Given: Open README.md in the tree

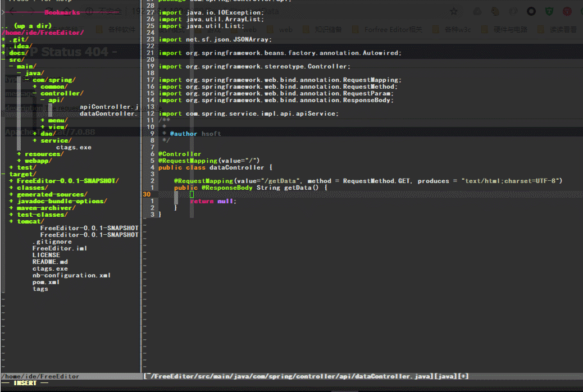Looking at the screenshot, I should 50,262.
